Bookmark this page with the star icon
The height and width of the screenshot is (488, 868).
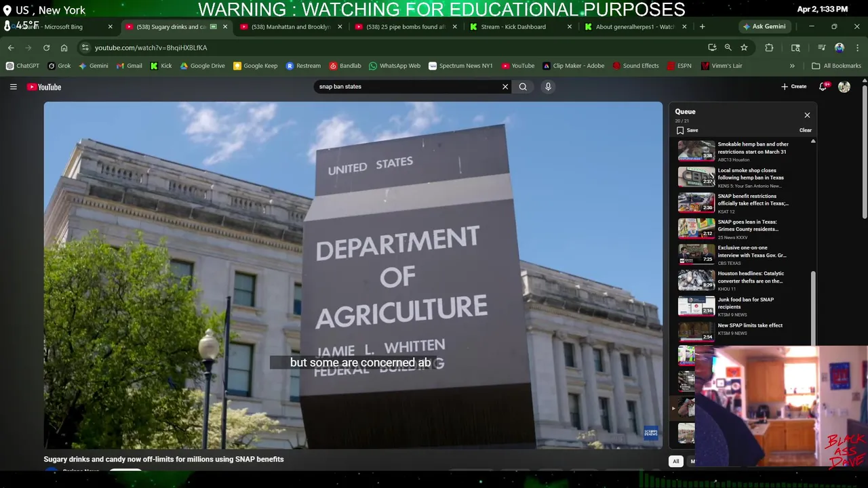744,47
